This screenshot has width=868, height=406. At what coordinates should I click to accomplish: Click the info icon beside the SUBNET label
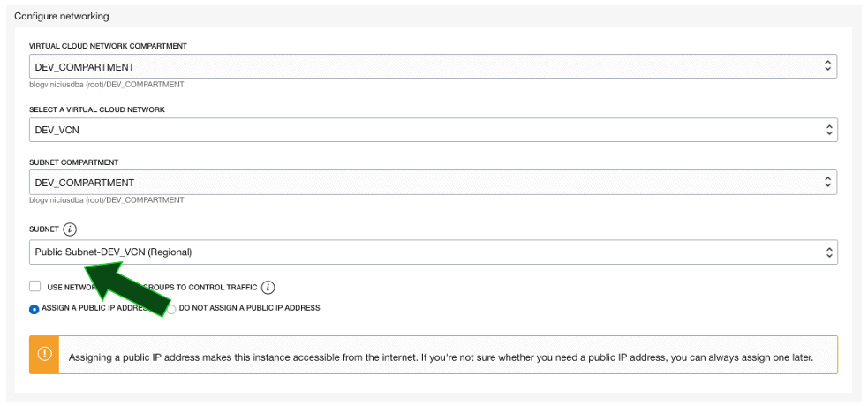pyautogui.click(x=71, y=229)
